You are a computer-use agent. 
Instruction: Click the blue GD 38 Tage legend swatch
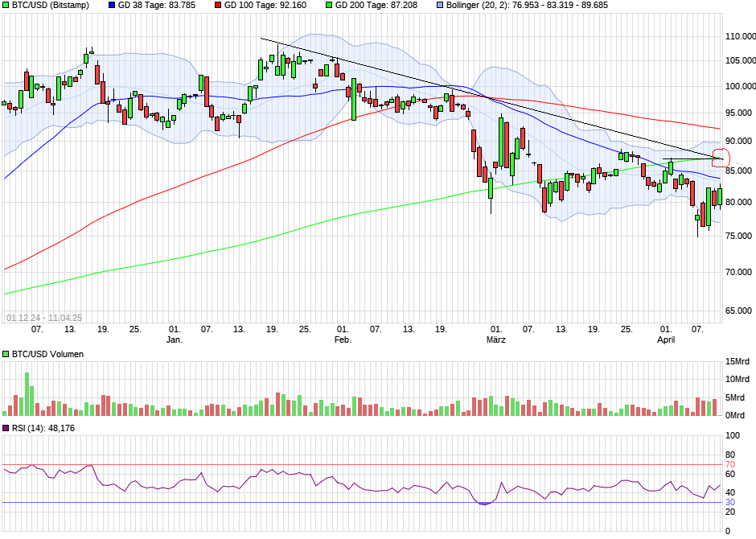(112, 6)
